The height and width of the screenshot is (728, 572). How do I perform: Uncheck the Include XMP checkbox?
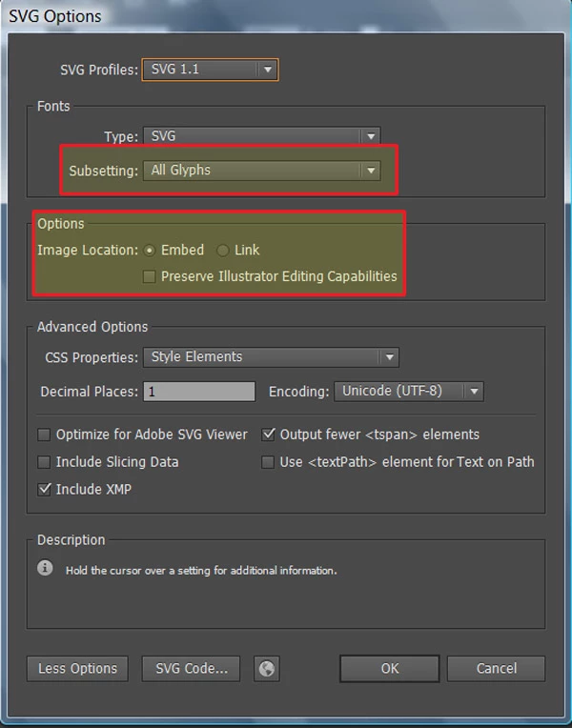(44, 490)
